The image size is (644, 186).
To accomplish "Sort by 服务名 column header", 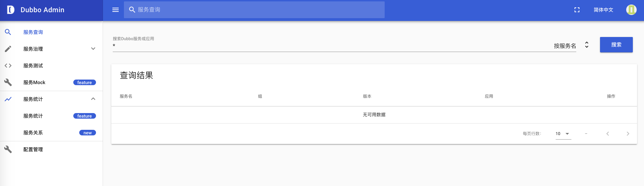I will [x=126, y=96].
